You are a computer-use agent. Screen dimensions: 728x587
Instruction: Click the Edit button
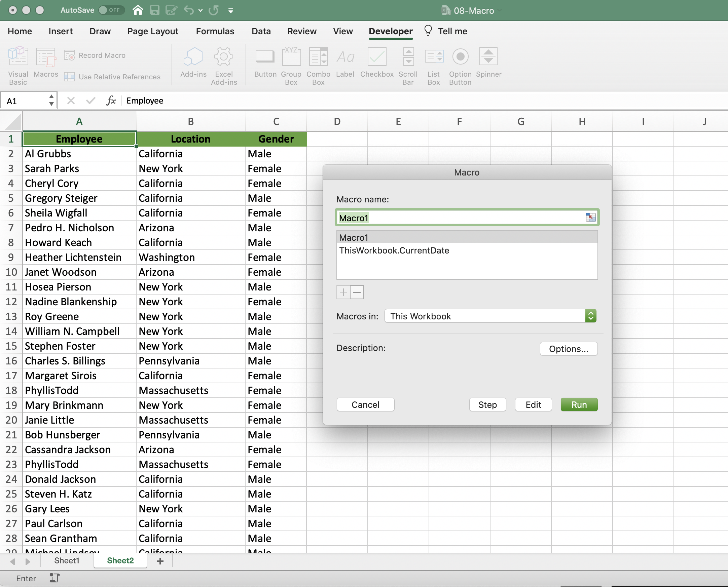click(533, 405)
